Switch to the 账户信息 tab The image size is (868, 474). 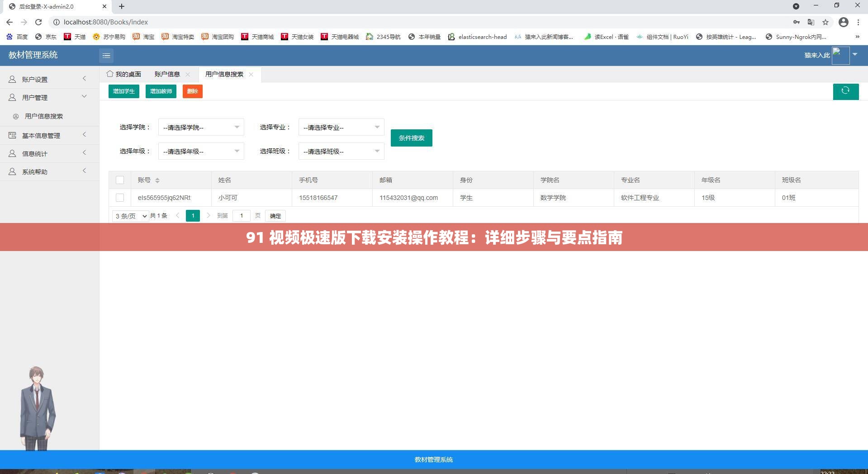(166, 74)
